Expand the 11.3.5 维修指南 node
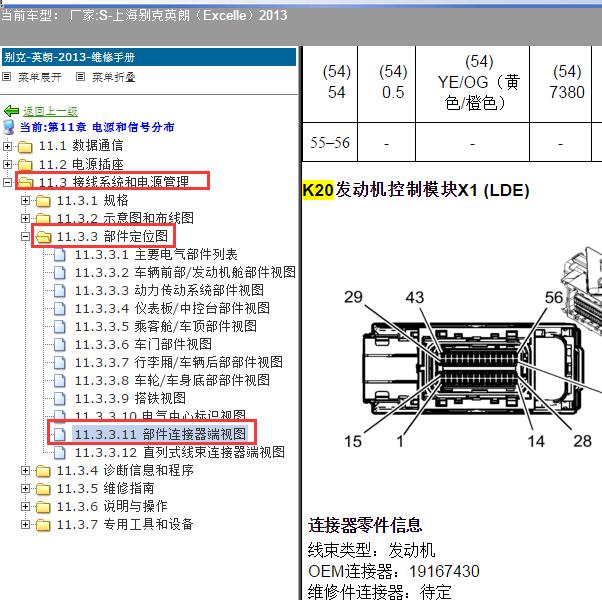 pyautogui.click(x=25, y=488)
